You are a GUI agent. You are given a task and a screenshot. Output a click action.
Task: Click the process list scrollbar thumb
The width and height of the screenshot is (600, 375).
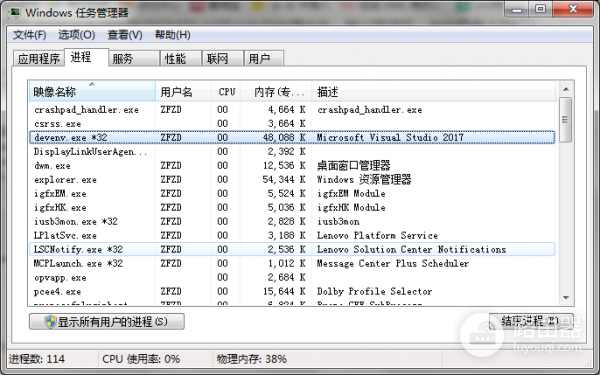coord(566,120)
